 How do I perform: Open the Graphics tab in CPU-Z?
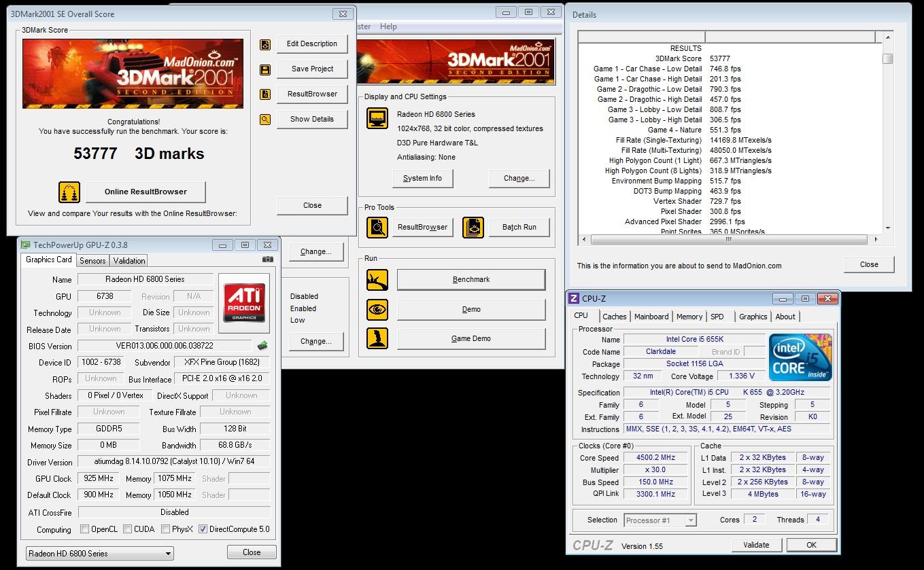(x=753, y=317)
